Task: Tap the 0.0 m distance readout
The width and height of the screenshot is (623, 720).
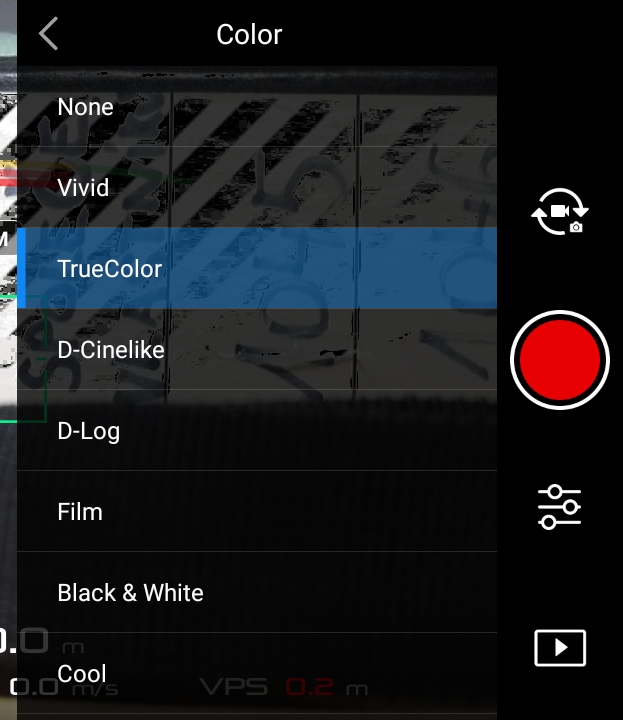Action: click(41, 641)
